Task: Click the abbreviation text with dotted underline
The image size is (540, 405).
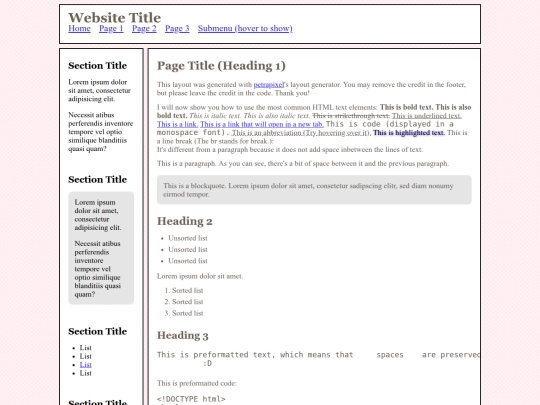Action: (301, 133)
